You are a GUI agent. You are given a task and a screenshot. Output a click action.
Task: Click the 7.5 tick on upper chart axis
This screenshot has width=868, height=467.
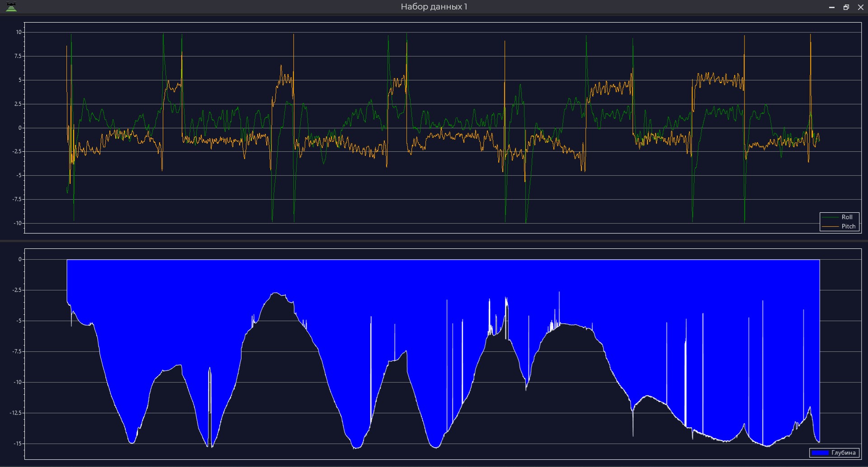(18, 56)
